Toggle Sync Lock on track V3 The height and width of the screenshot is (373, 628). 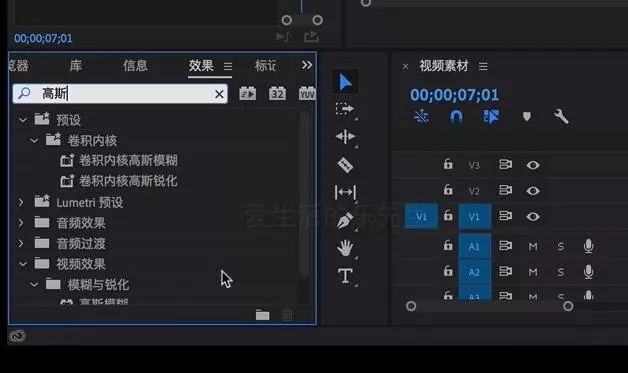point(505,165)
